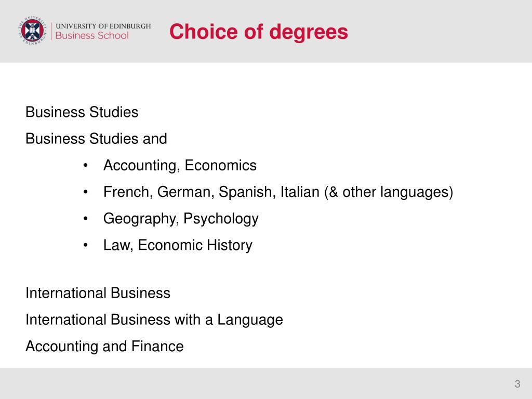Click the '(& other languages)' text
This screenshot has height=399, width=532.
[389, 192]
